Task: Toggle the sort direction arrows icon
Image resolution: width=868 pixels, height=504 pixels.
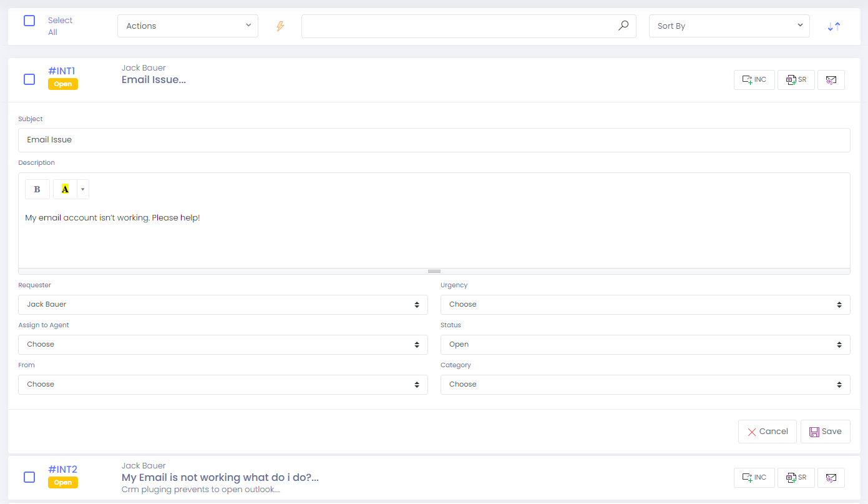Action: [834, 26]
